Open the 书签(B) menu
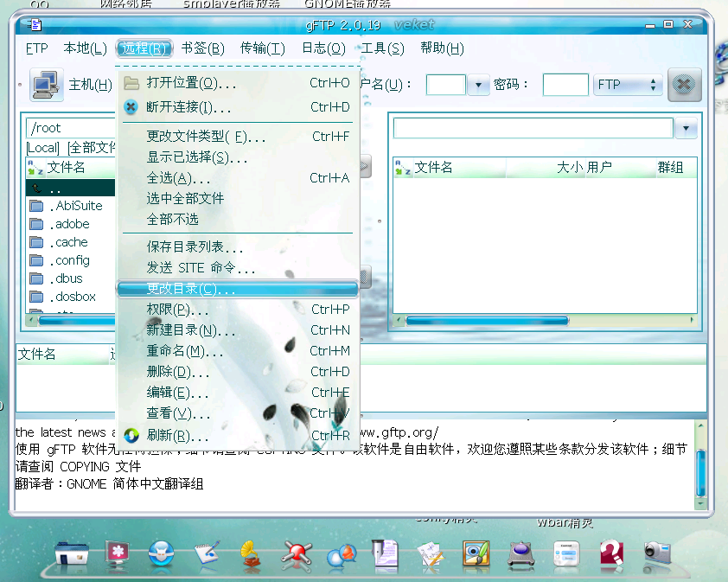Viewport: 728px width, 582px height. (203, 48)
